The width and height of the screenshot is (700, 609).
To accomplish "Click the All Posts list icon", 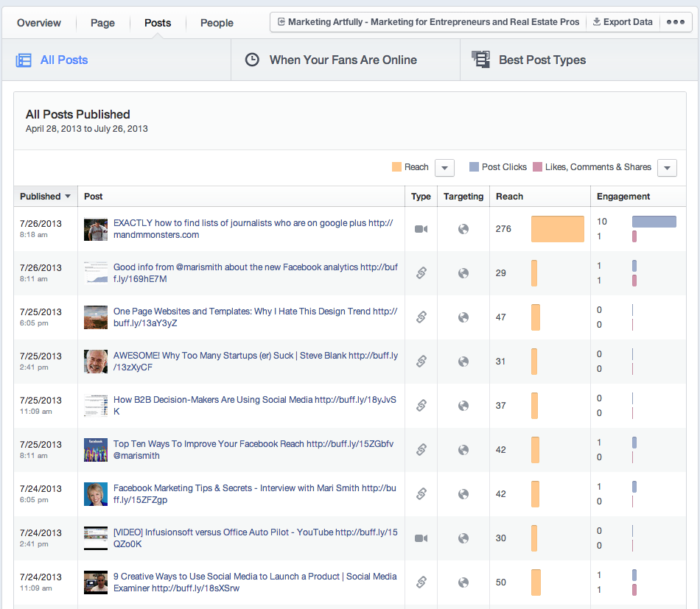I will click(x=24, y=60).
